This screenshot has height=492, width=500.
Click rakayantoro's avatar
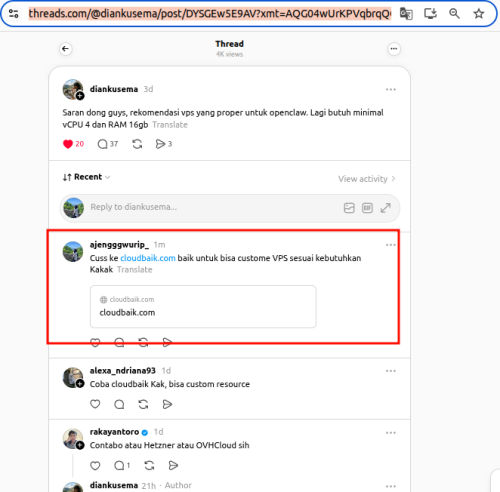pos(73,439)
